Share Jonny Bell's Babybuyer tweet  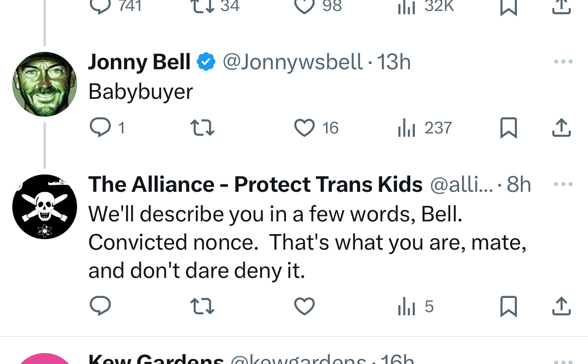pyautogui.click(x=562, y=128)
